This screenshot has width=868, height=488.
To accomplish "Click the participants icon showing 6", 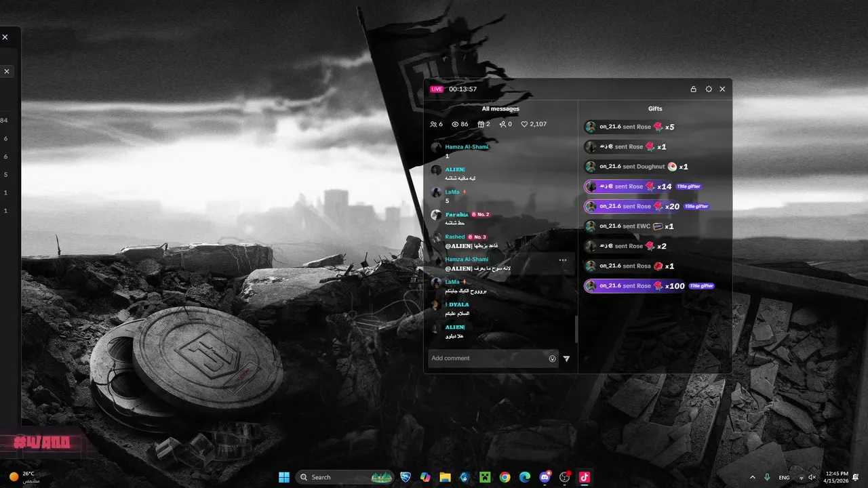I will click(433, 124).
